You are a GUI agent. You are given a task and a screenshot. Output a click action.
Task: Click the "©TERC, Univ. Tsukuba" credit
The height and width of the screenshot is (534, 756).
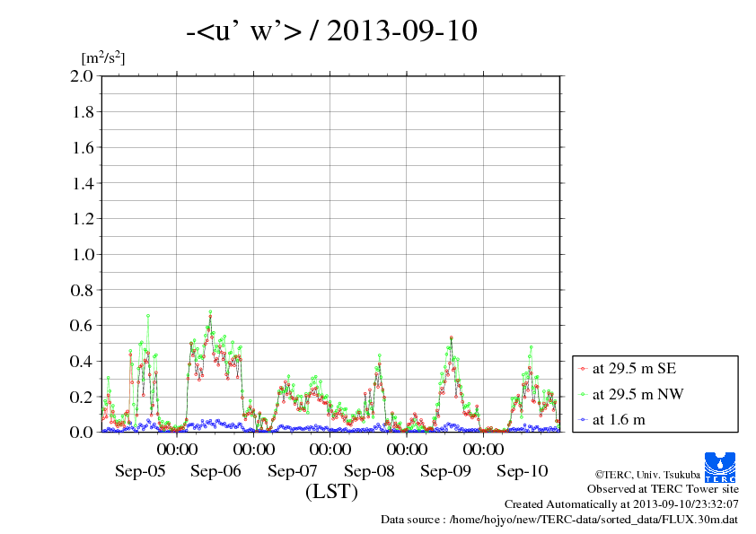(x=647, y=475)
